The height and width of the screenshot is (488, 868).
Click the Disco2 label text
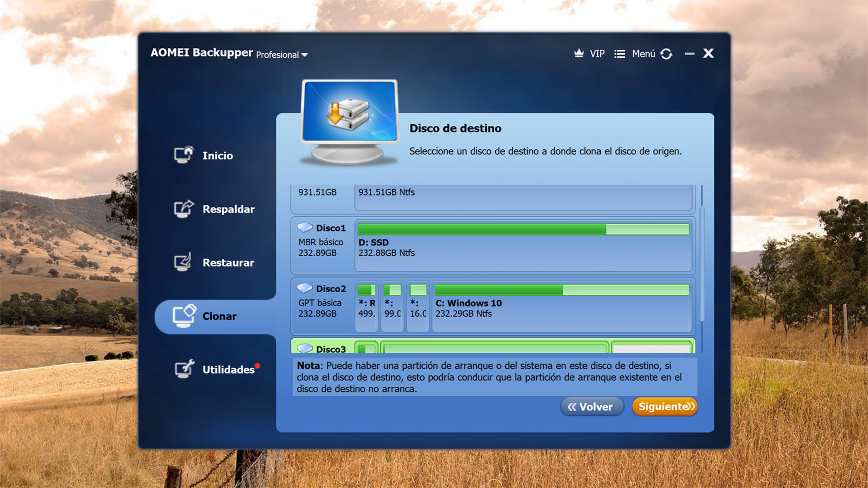pyautogui.click(x=330, y=289)
